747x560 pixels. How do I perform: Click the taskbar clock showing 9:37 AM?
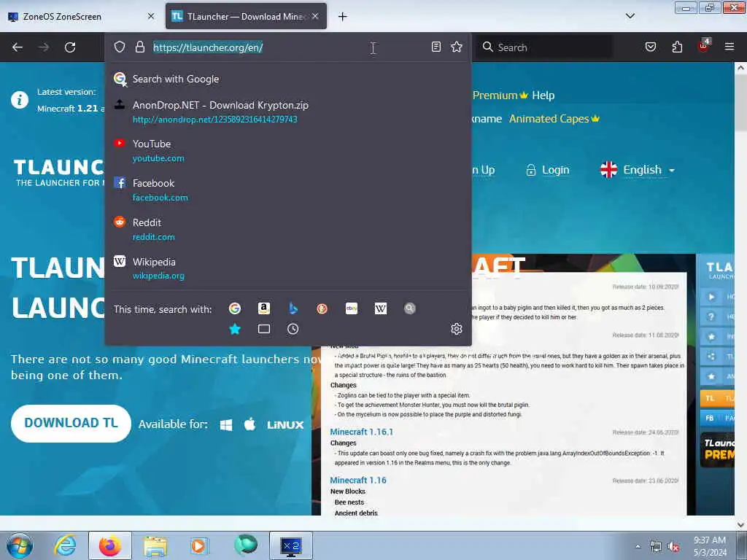(x=710, y=546)
